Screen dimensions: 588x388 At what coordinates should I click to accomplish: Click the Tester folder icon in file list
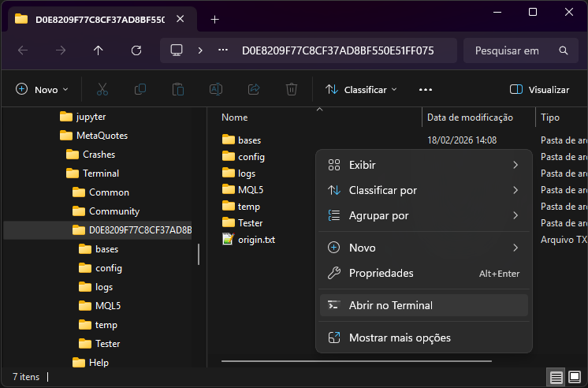point(228,223)
